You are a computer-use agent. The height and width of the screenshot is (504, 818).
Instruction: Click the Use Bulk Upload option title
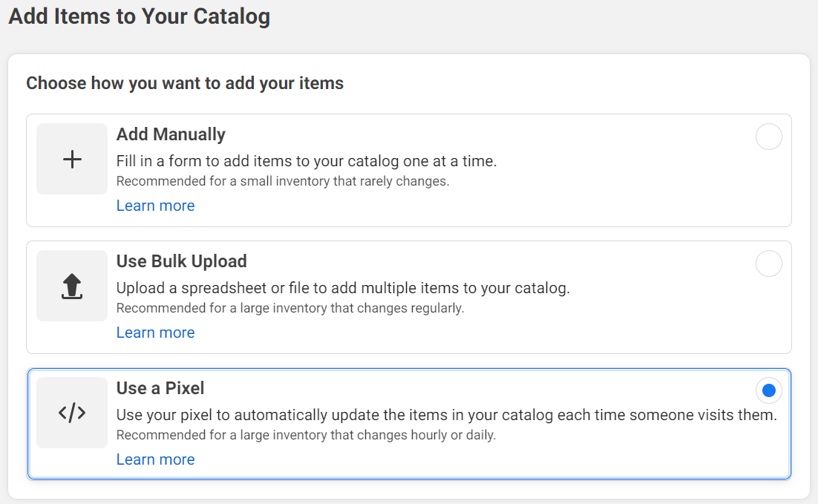181,261
